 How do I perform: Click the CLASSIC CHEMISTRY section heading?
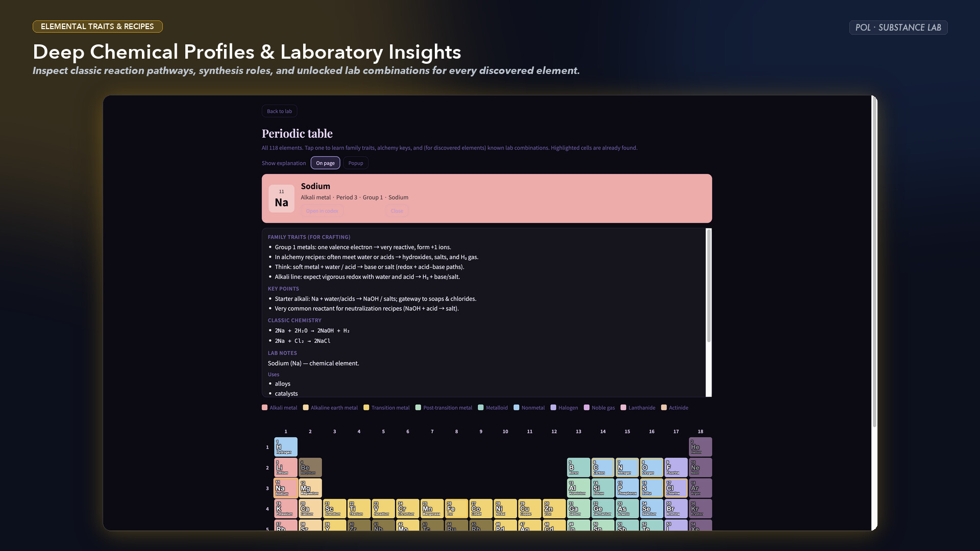tap(295, 320)
